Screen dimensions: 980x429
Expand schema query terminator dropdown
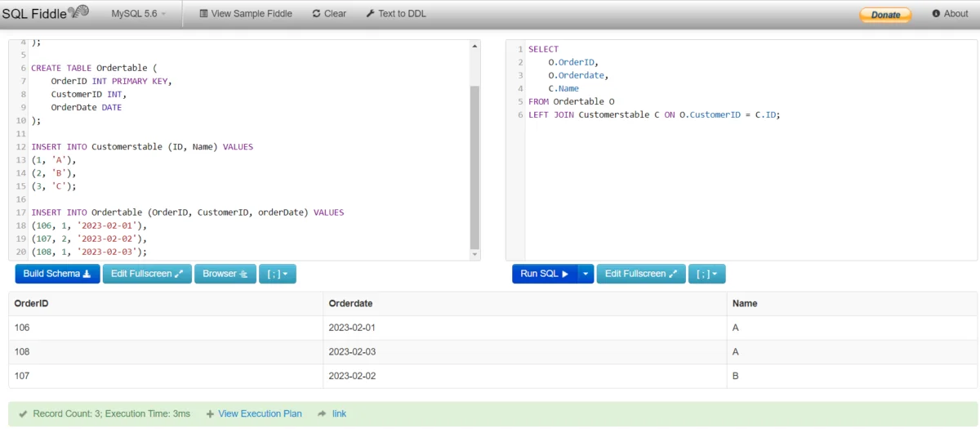click(278, 274)
